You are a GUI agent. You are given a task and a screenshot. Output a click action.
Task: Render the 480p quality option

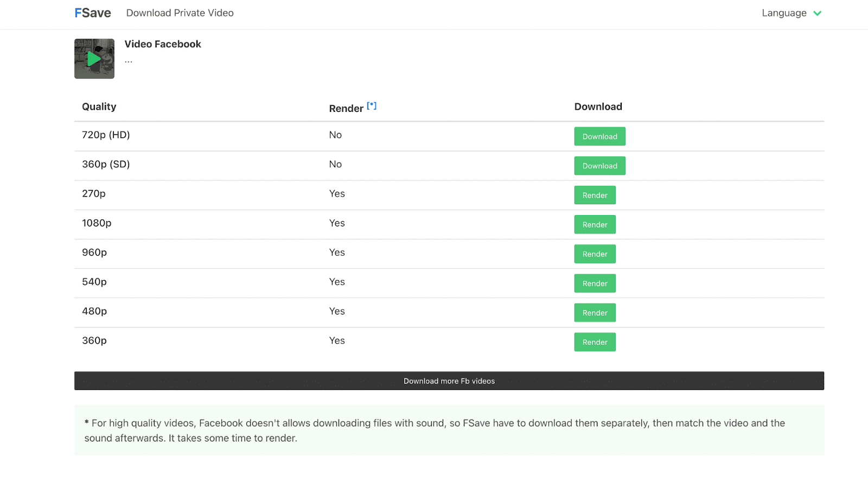[x=595, y=313]
